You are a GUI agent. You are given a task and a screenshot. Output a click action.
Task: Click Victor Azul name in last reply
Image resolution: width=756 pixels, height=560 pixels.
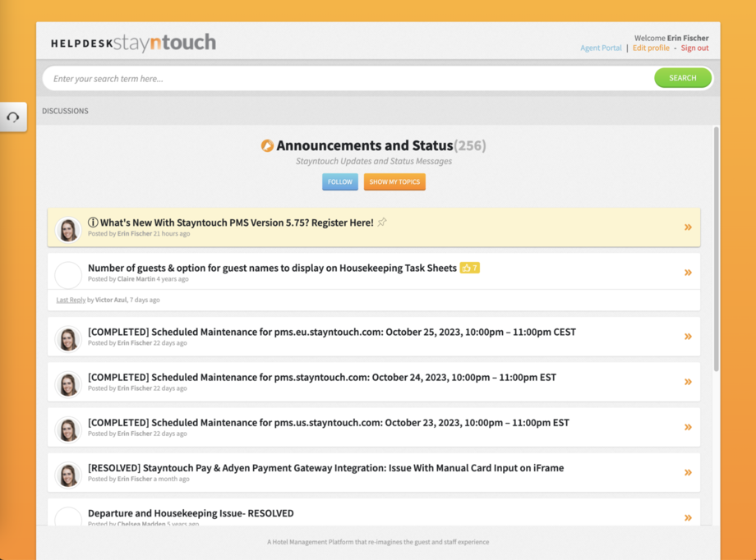point(111,300)
